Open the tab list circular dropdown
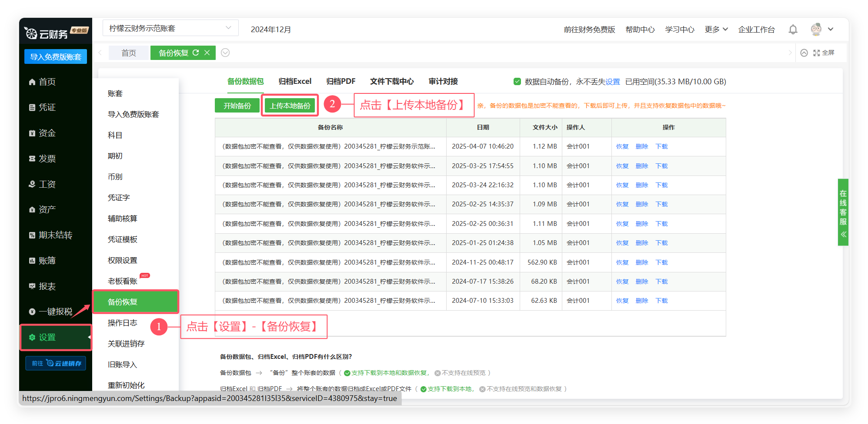 (225, 53)
